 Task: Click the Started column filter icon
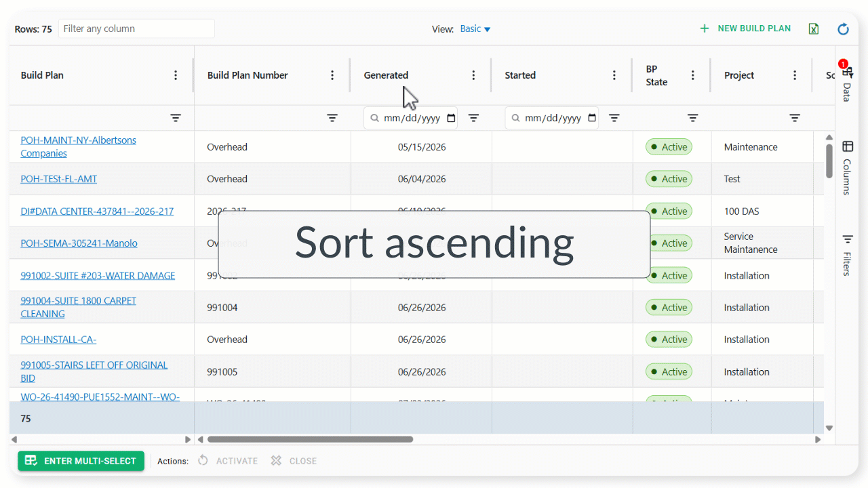pyautogui.click(x=614, y=118)
